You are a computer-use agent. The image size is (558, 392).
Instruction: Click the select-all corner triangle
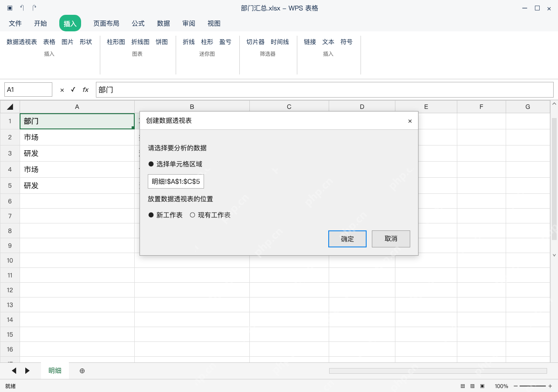10,107
